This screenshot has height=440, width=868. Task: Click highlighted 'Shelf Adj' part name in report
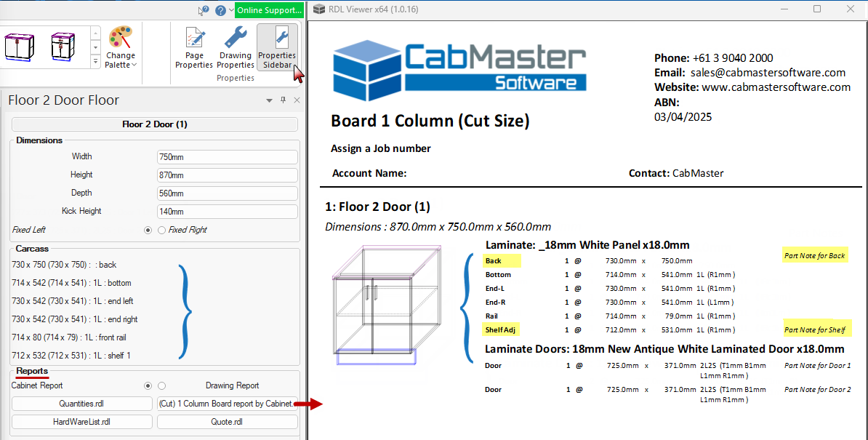(x=500, y=330)
